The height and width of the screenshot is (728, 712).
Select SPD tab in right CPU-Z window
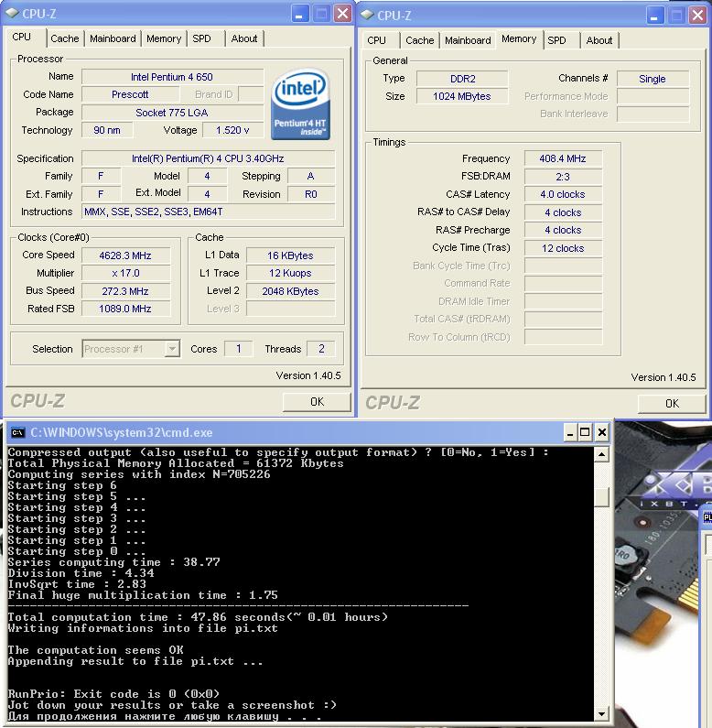tap(557, 40)
